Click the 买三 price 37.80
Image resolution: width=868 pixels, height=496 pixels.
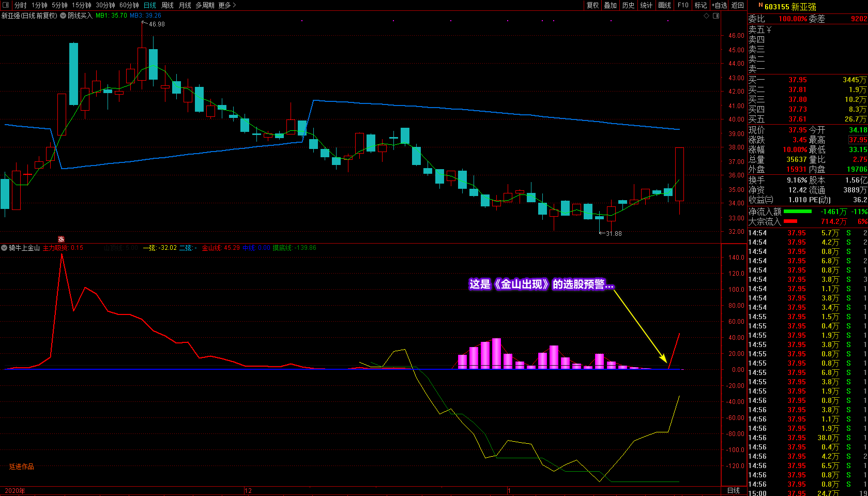pos(797,99)
